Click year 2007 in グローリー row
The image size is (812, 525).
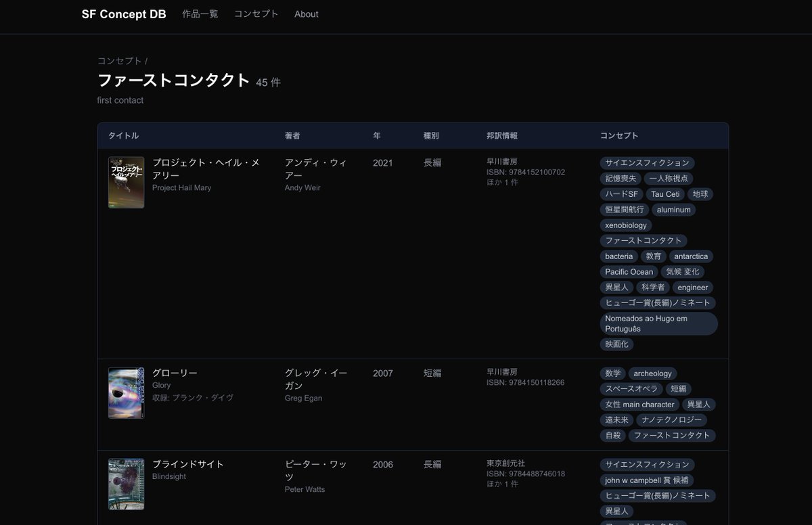(x=383, y=373)
